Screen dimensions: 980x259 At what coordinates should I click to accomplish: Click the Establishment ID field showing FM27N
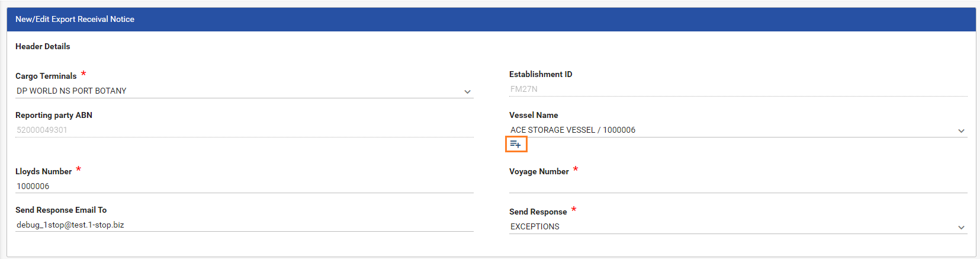point(737,89)
